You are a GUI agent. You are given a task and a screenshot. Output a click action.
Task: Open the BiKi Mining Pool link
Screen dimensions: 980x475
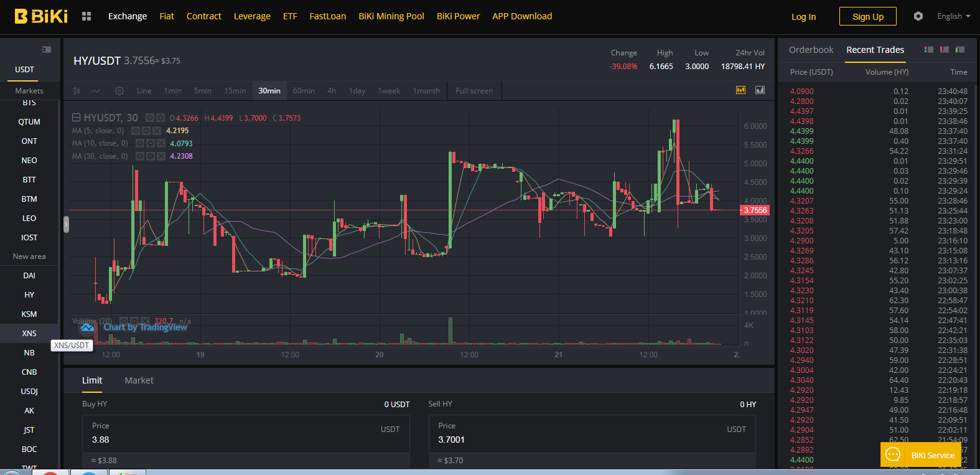391,16
